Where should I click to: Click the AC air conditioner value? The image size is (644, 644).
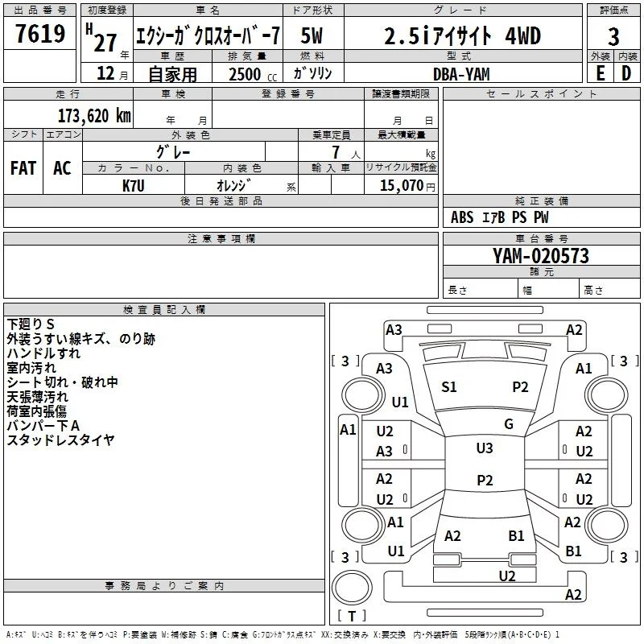(x=62, y=168)
